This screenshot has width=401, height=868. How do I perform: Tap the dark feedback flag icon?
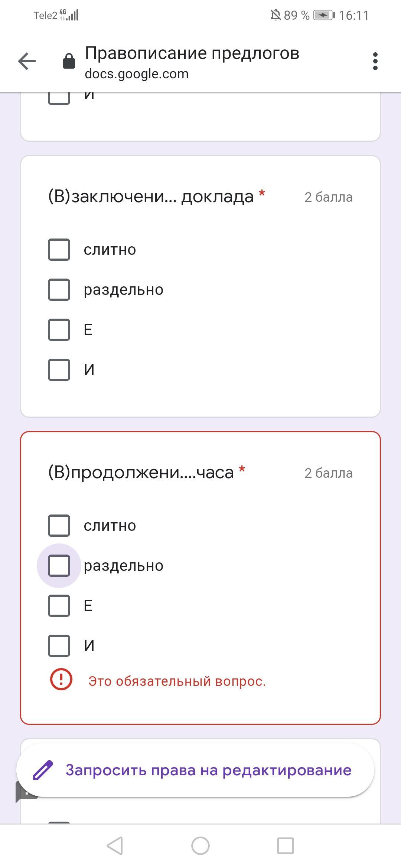(22, 792)
